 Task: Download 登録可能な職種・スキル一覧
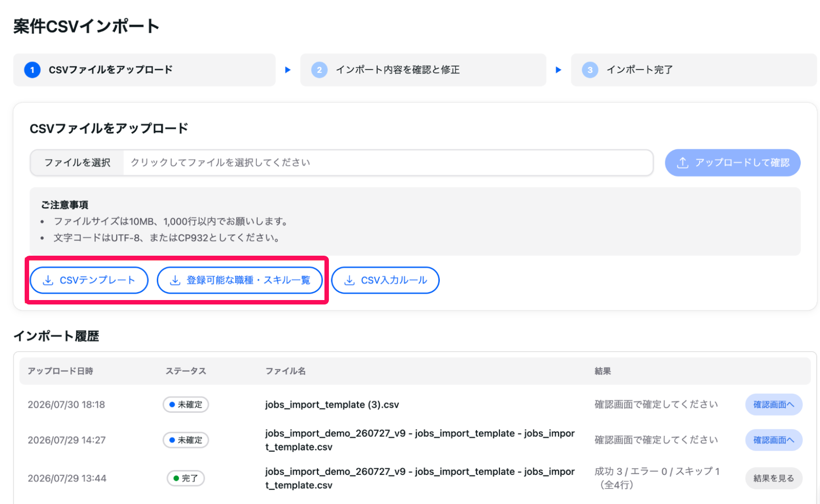tap(240, 280)
